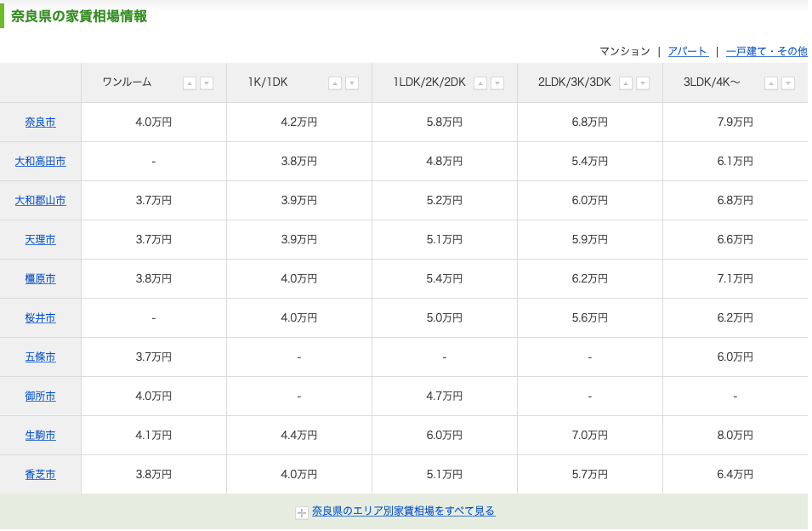
Task: Sort 1LDK/2K/2DK column descending
Action: pos(497,83)
